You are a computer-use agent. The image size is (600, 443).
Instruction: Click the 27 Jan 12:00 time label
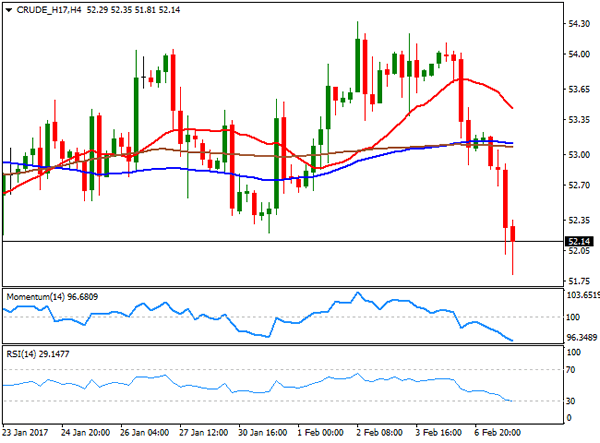click(204, 433)
